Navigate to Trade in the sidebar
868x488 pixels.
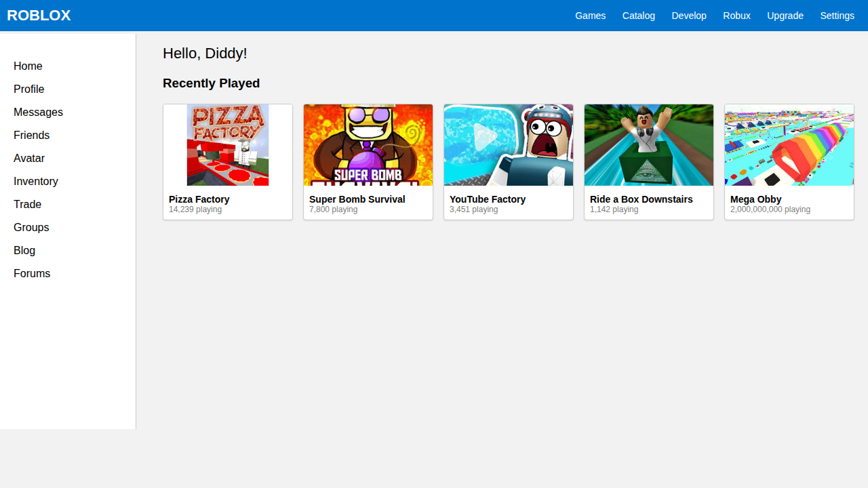27,205
